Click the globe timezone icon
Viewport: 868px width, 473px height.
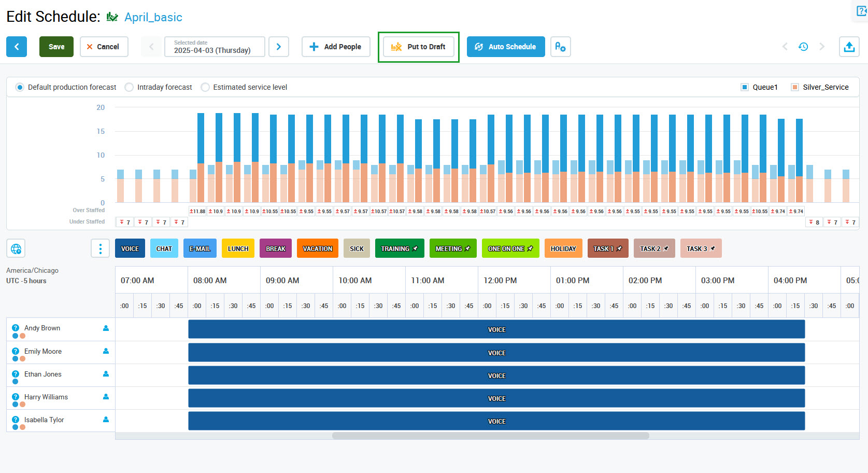pos(16,248)
